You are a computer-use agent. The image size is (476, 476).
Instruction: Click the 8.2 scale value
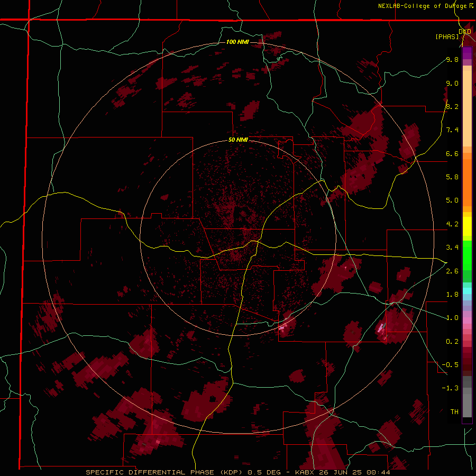click(x=452, y=106)
